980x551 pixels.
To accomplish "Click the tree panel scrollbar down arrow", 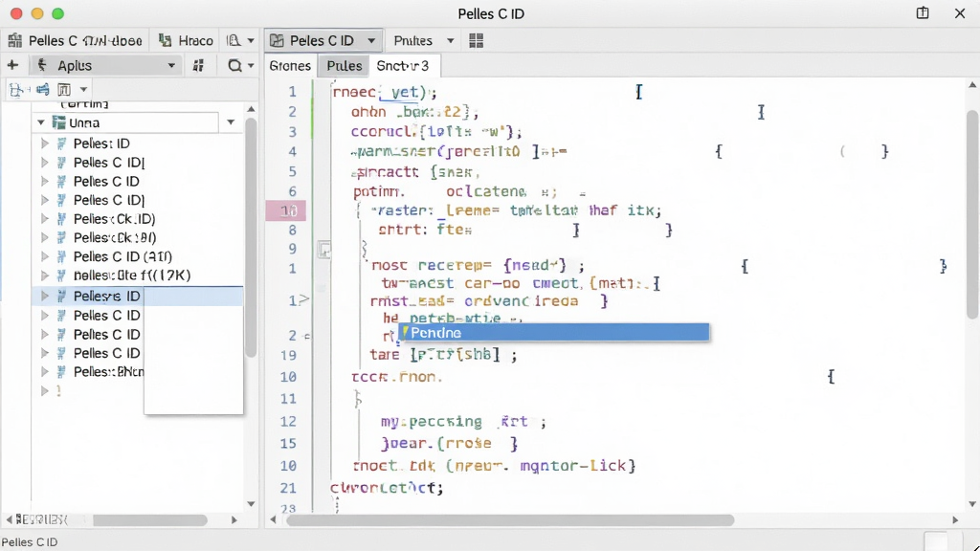I will point(251,503).
